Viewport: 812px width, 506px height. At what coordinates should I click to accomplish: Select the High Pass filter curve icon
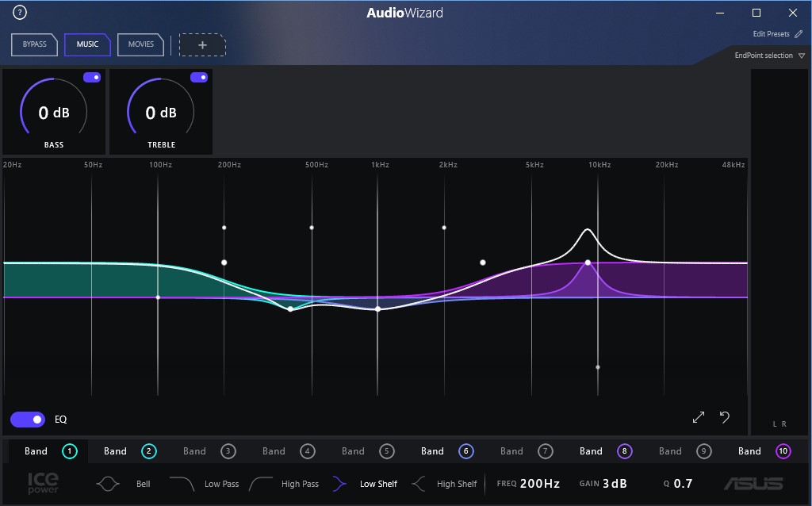260,484
